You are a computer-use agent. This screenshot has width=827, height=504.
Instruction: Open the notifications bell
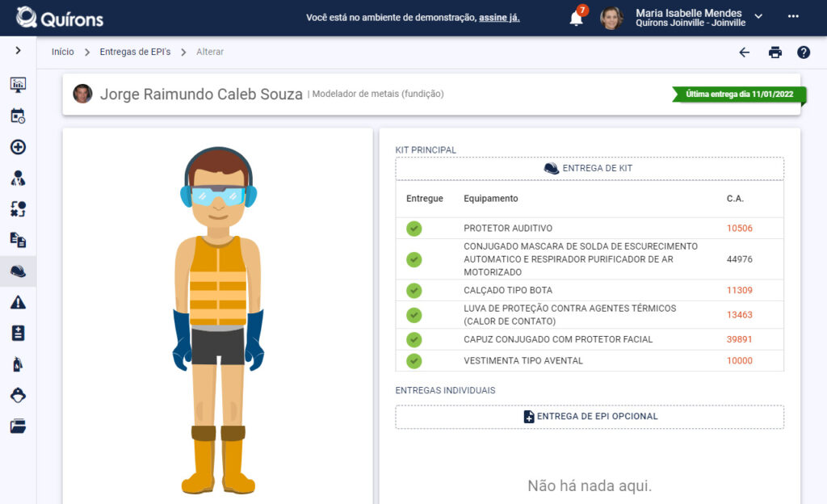click(577, 19)
